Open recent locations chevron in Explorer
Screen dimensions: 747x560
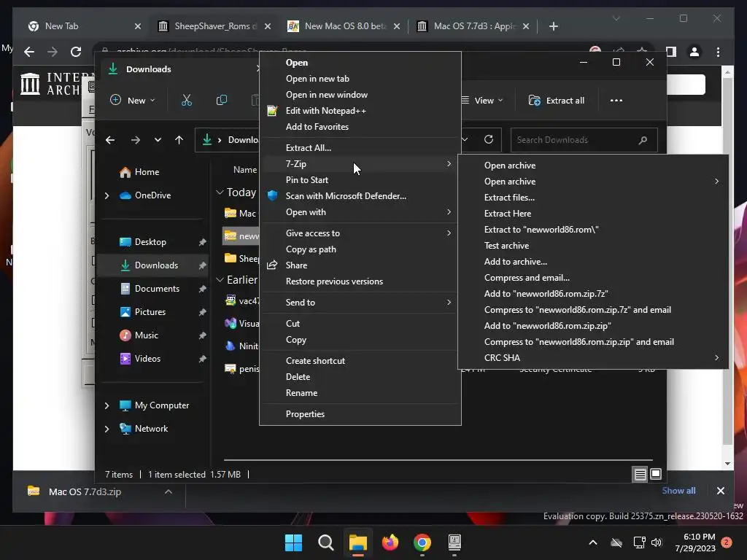[158, 140]
